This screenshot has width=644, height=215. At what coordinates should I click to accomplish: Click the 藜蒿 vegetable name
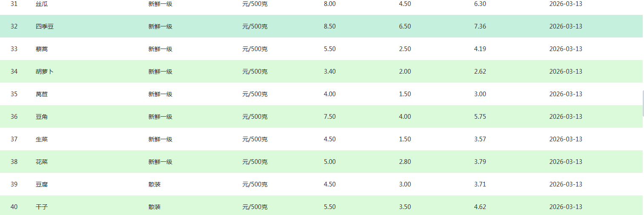tap(42, 49)
